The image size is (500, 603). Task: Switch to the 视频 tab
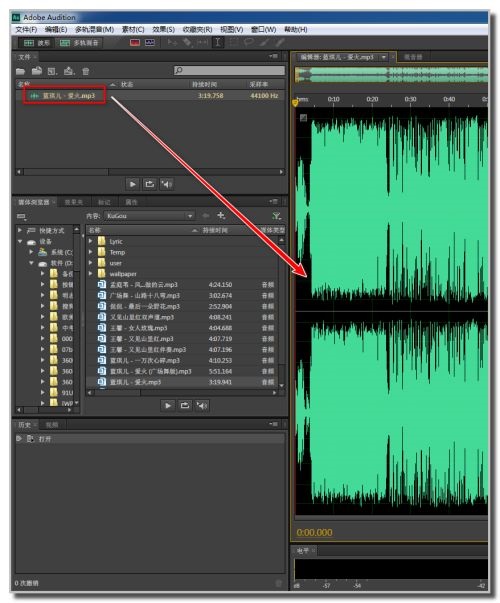[52, 425]
